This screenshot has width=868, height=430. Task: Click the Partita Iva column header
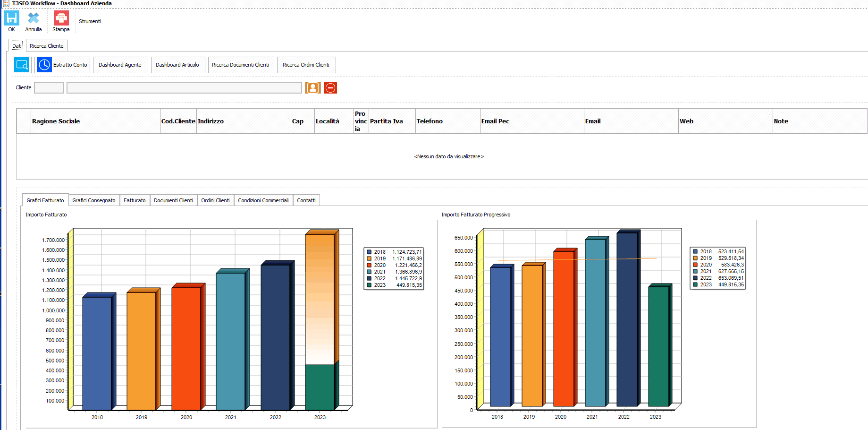pyautogui.click(x=392, y=121)
